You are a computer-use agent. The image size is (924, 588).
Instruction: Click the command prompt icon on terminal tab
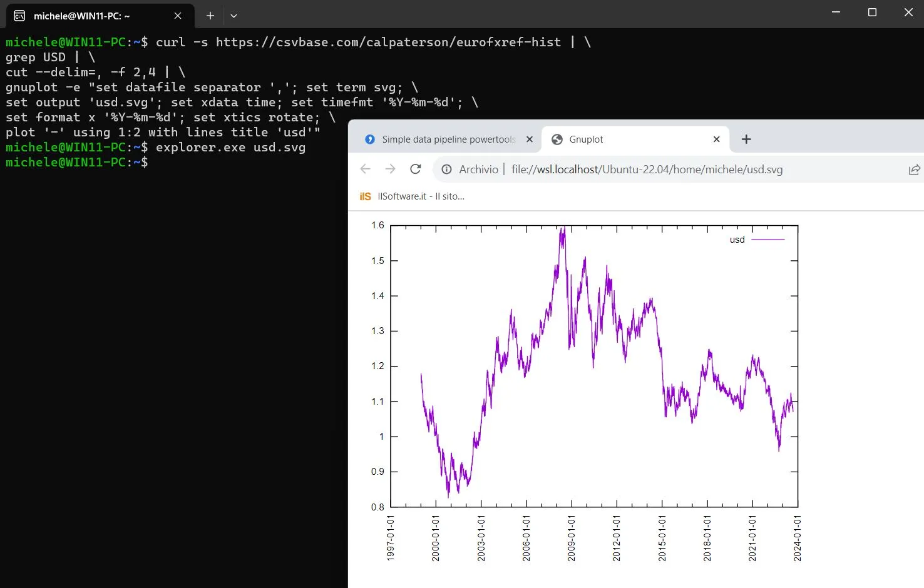(19, 15)
